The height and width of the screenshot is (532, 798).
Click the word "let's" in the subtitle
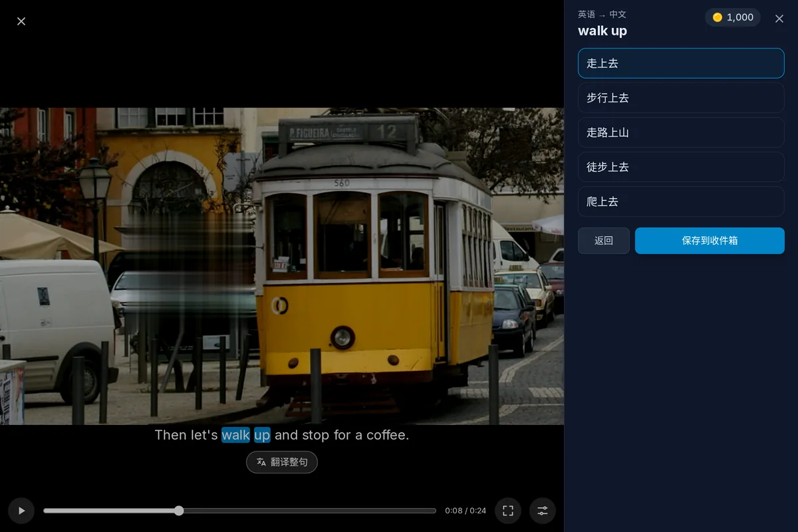coord(204,435)
